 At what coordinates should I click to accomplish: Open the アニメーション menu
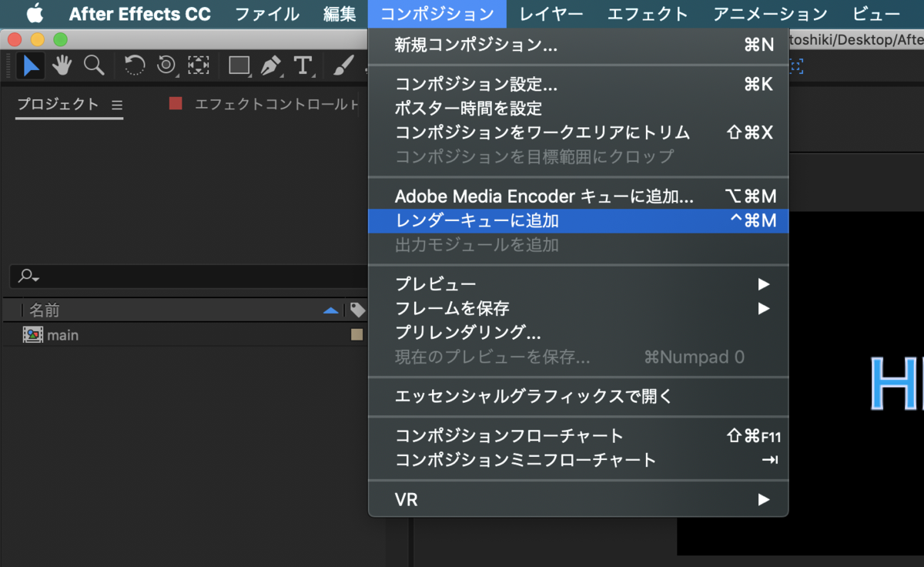tap(770, 13)
